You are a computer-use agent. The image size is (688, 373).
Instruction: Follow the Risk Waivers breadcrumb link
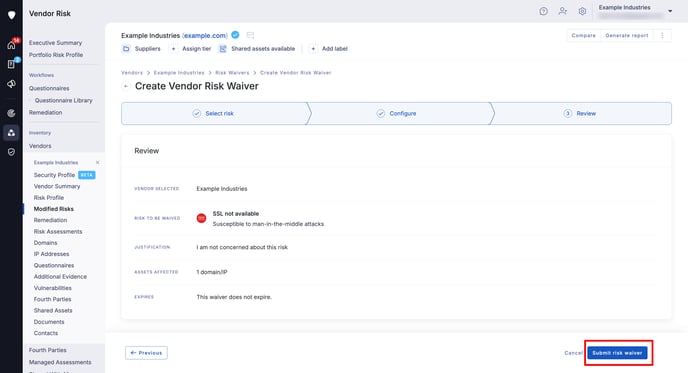pos(232,73)
